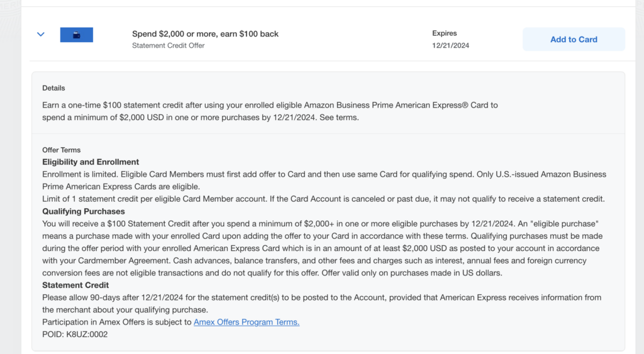Open the Amex Offers Program Terms link
Screen dimensions: 644x354
pos(247,322)
